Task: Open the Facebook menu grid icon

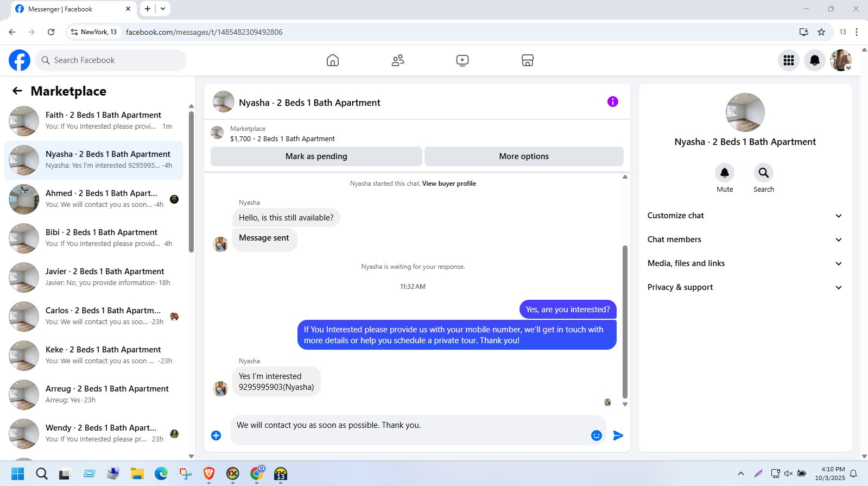Action: click(x=789, y=60)
